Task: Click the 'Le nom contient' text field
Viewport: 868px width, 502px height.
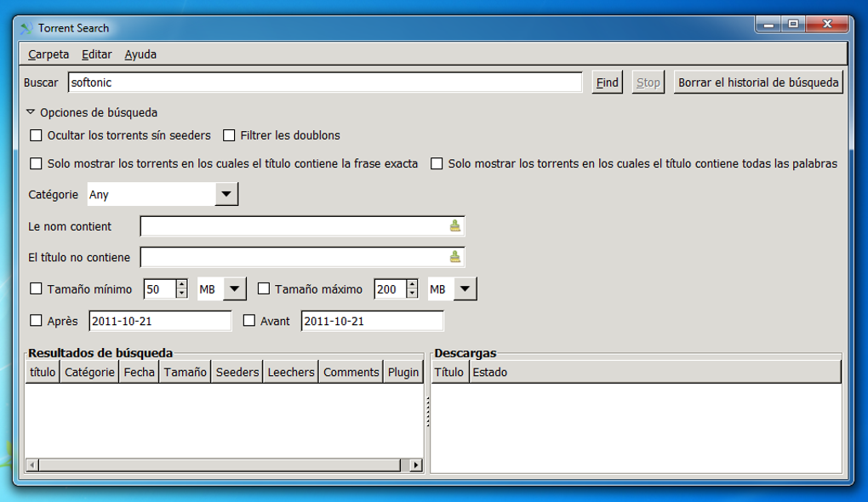Action: pyautogui.click(x=302, y=225)
